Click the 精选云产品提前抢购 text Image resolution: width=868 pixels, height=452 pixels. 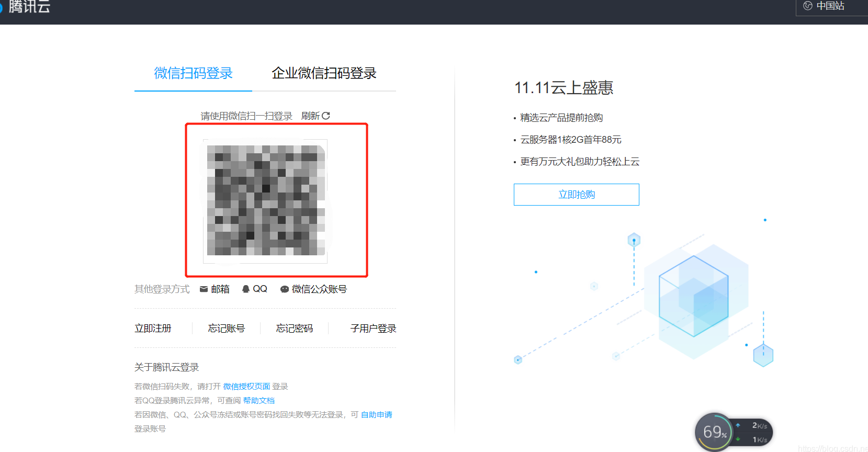coord(561,118)
